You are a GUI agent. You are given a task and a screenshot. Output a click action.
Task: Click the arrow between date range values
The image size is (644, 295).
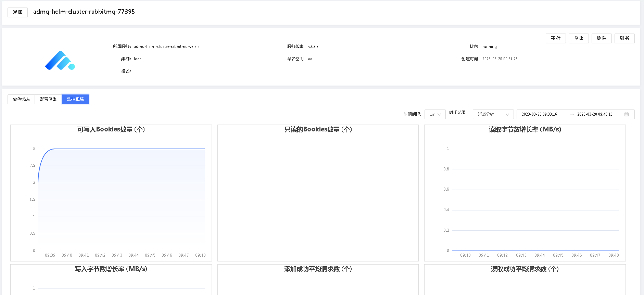(572, 114)
